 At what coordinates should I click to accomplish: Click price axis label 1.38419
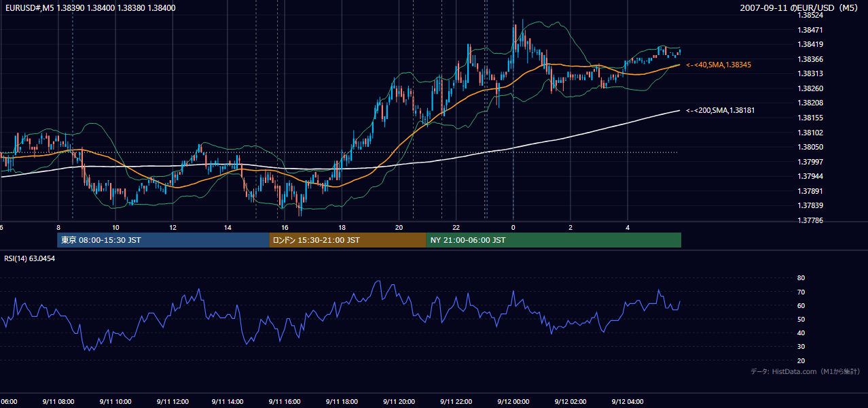(810, 44)
